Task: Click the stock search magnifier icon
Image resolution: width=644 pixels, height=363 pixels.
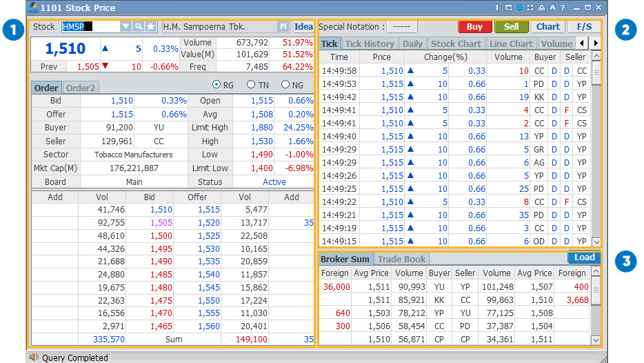Action: (138, 27)
